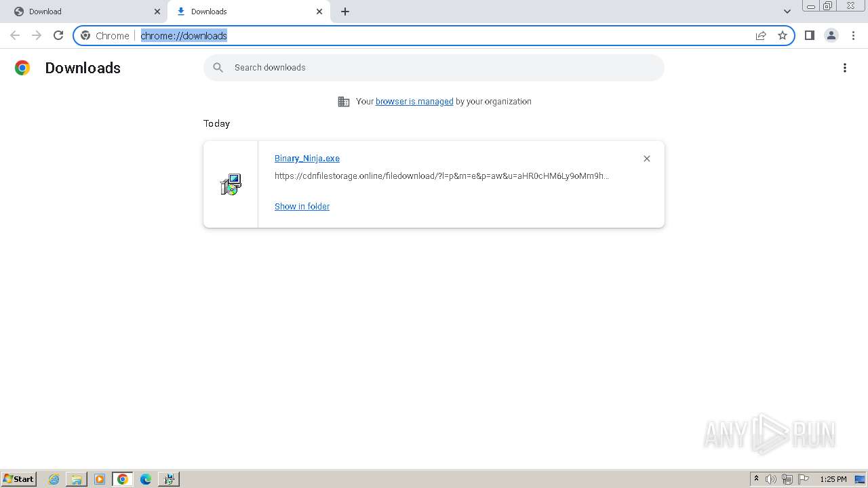
Task: Toggle the browser side panel
Action: pyautogui.click(x=809, y=35)
